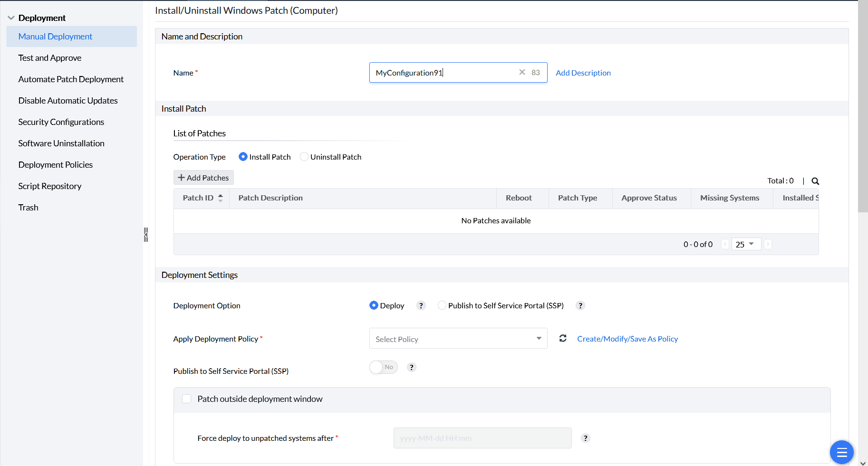Select the Uninstall Patch radio button
Screen dimensions: 868x466
click(x=304, y=157)
